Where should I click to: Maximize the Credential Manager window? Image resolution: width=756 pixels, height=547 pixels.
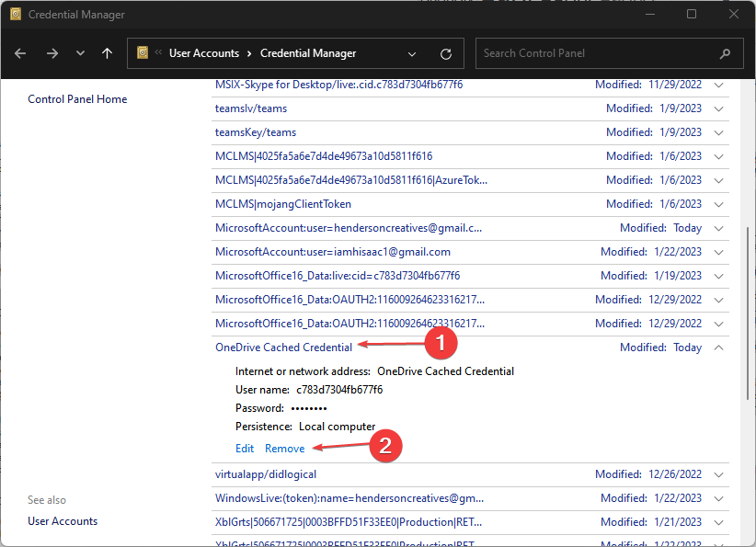(692, 14)
